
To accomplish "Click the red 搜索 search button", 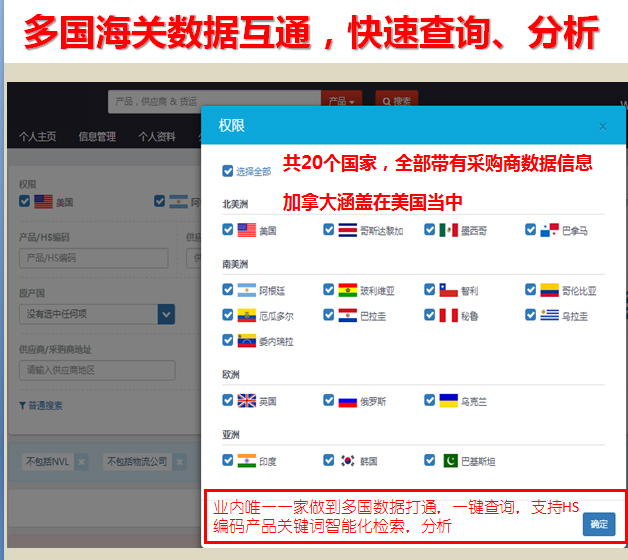I will coord(396,101).
